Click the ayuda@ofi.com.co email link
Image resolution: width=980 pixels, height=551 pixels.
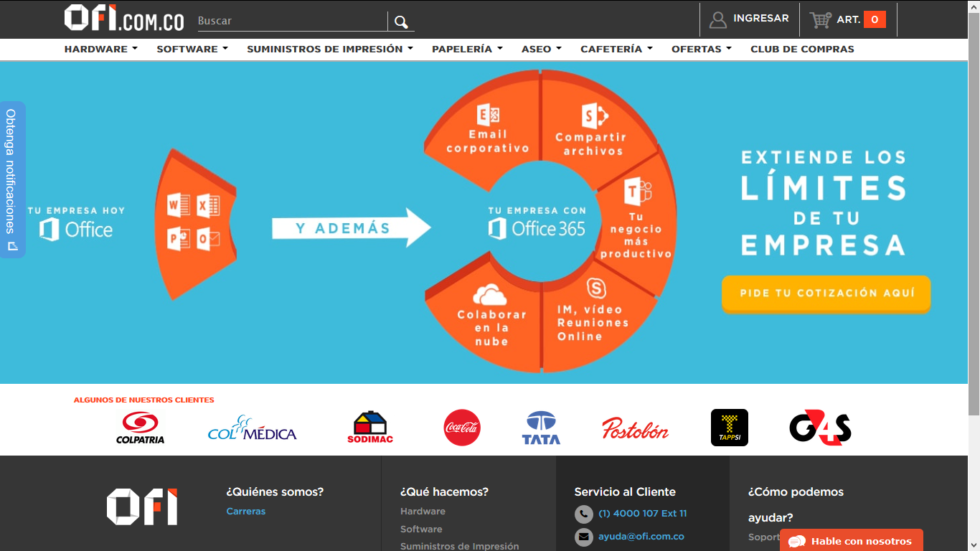tap(641, 537)
